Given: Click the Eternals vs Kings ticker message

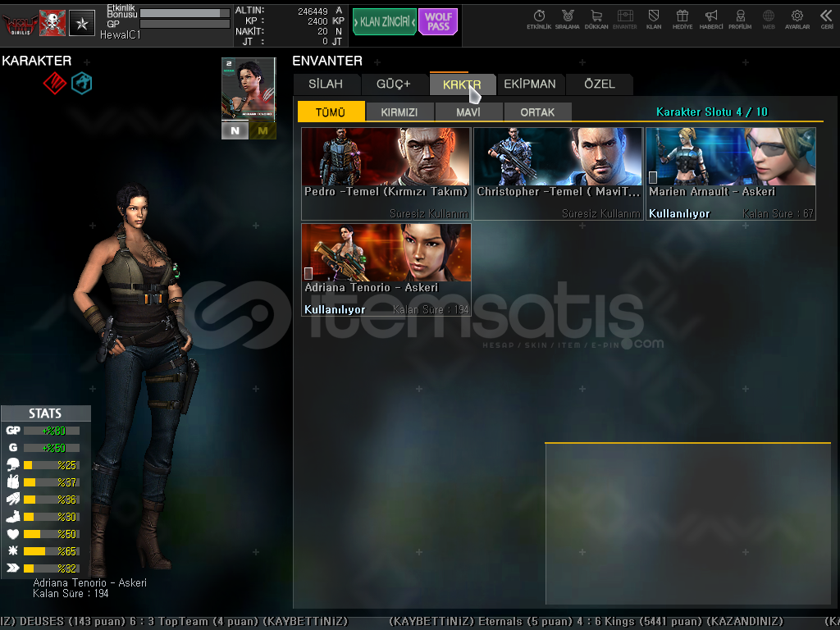Looking at the screenshot, I should (x=586, y=622).
